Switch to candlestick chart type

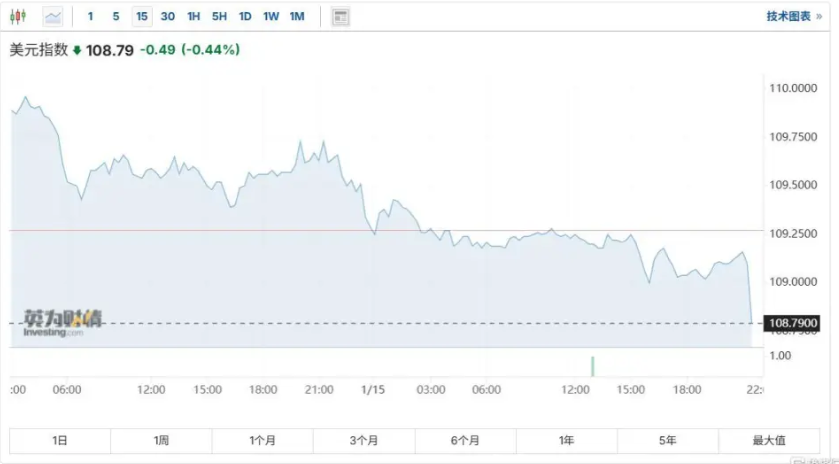[19, 17]
